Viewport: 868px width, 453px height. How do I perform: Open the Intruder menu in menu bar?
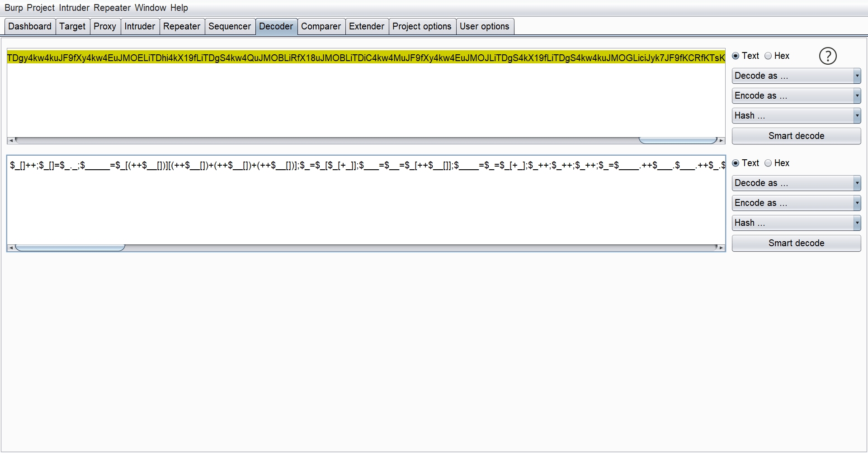coord(74,8)
